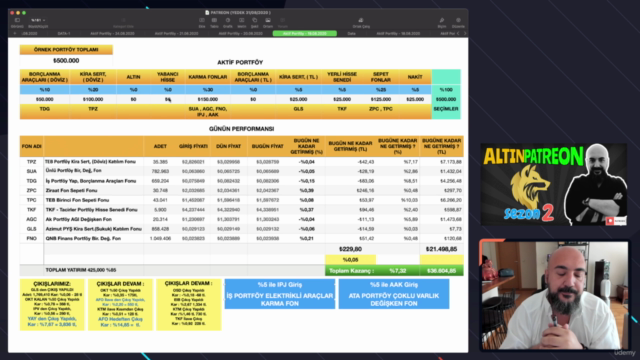Open the Görüntü view options icon
640x360 pixels.
click(x=17, y=20)
